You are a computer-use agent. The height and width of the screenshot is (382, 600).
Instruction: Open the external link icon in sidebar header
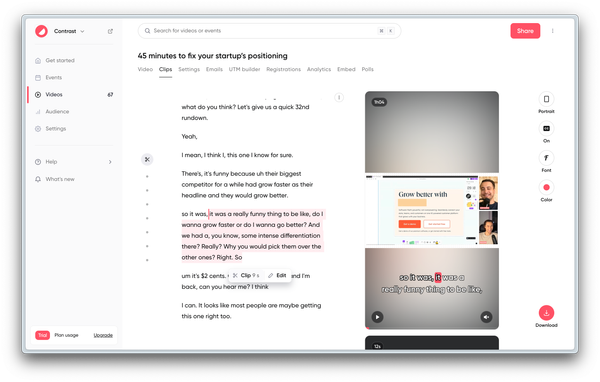coord(110,31)
